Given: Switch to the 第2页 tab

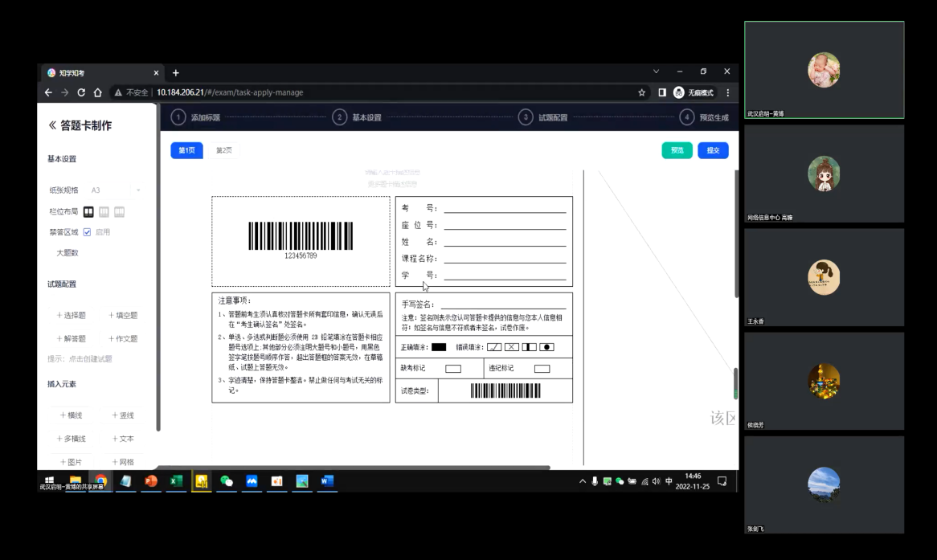Looking at the screenshot, I should click(x=223, y=150).
